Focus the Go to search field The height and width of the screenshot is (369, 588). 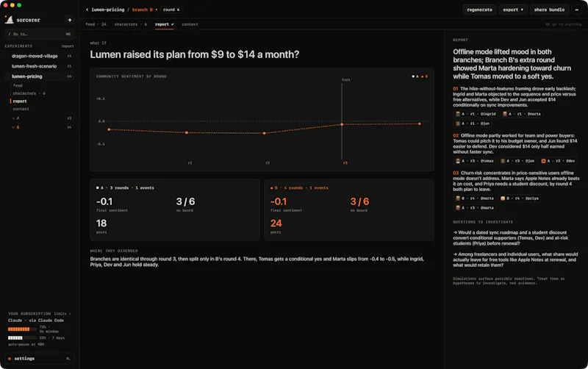[x=40, y=34]
